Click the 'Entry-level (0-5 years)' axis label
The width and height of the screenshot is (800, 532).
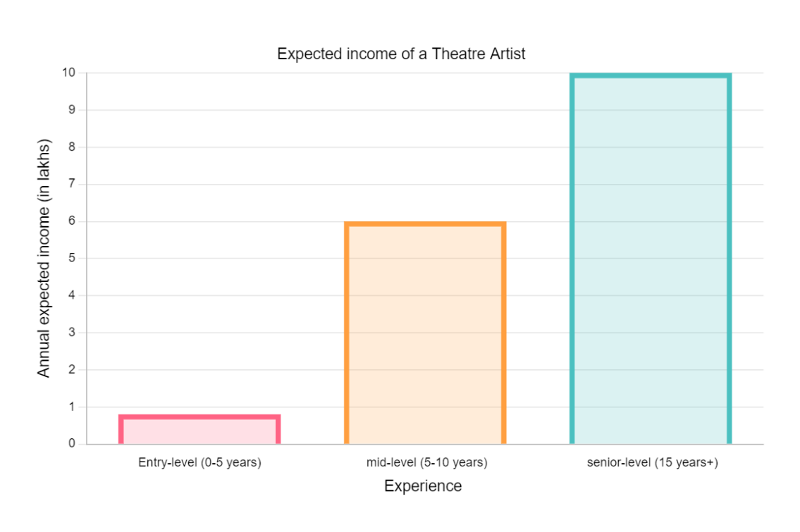pos(199,463)
